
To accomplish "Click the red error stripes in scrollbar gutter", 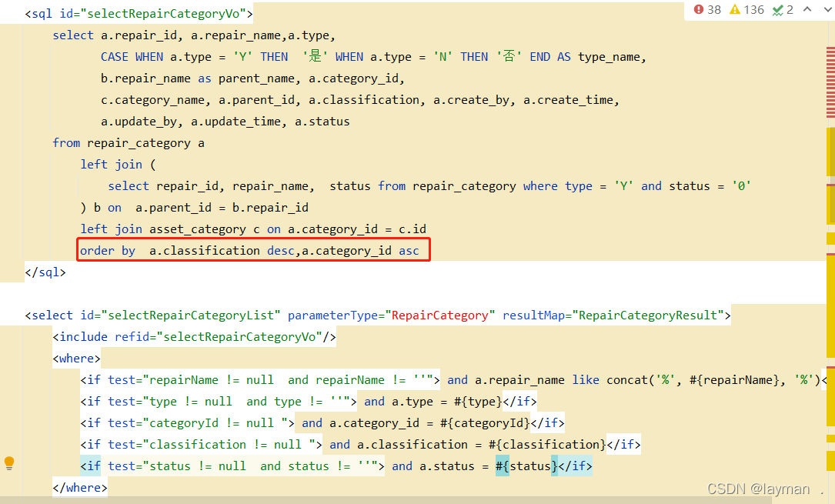I will tap(830, 82).
